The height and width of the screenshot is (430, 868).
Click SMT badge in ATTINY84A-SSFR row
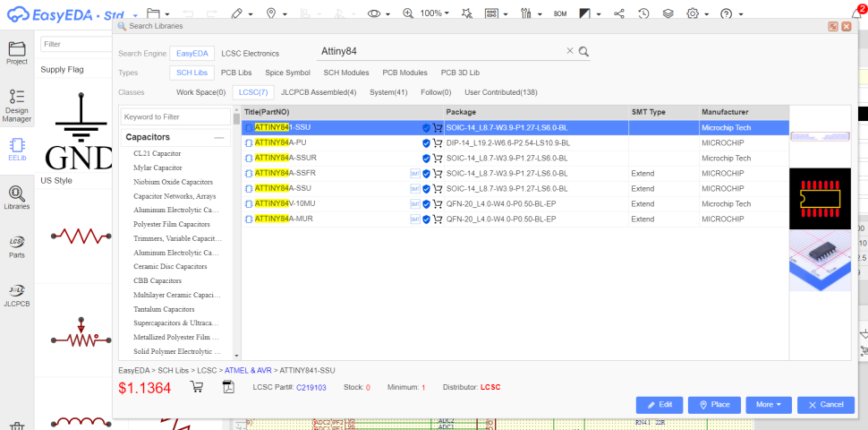click(x=415, y=174)
